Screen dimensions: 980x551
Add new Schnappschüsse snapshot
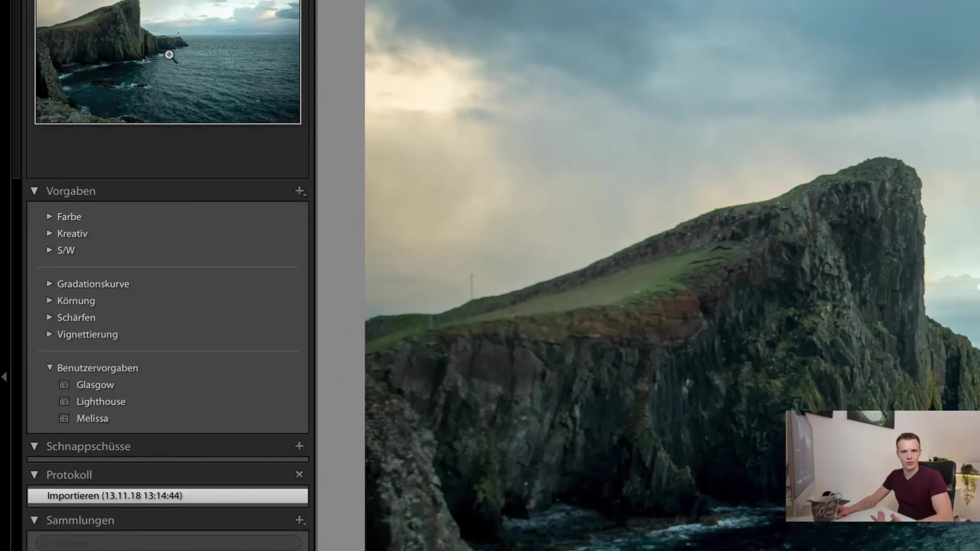299,445
